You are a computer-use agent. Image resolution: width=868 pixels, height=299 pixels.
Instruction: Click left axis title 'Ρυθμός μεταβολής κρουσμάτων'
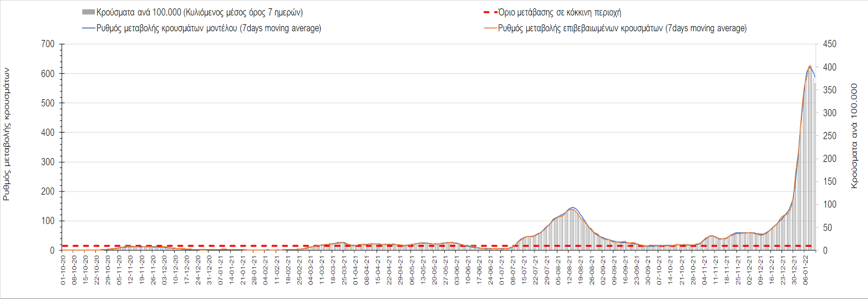pos(7,134)
